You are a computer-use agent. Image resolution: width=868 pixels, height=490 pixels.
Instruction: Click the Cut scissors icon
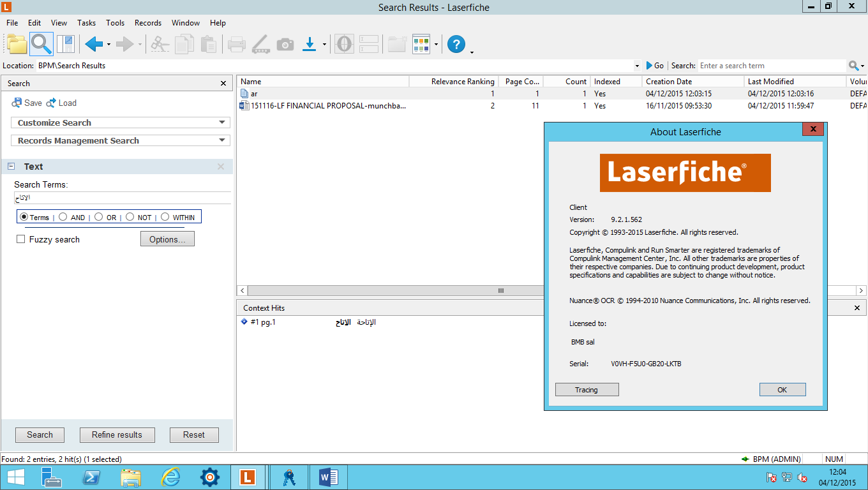pos(160,44)
